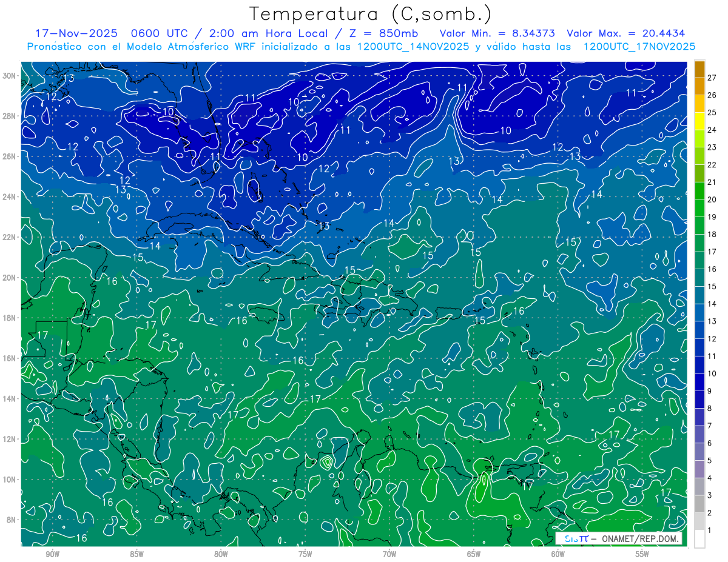Click the "18N" latitude axis label
728x562 pixels.
[x=10, y=318]
